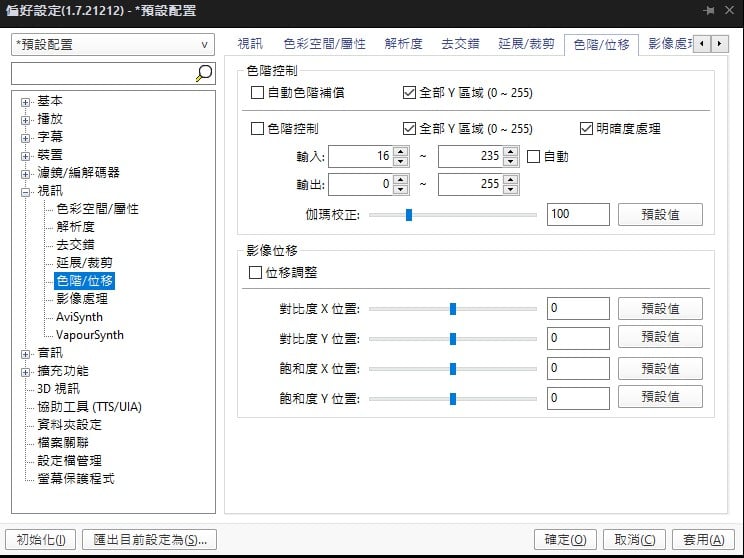The height and width of the screenshot is (558, 744).
Task: Enable the 位移調整 checkbox
Action: [x=254, y=272]
